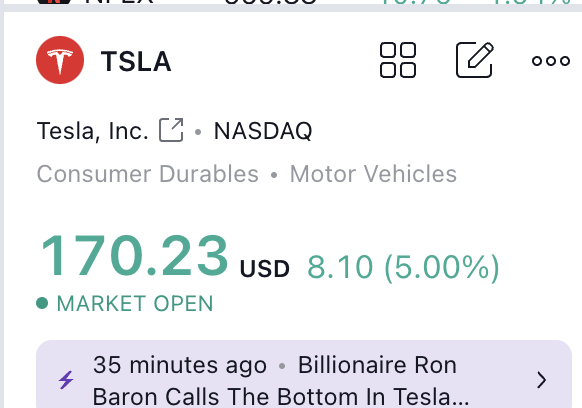
Task: Click the green market status dot
Action: pos(42,303)
